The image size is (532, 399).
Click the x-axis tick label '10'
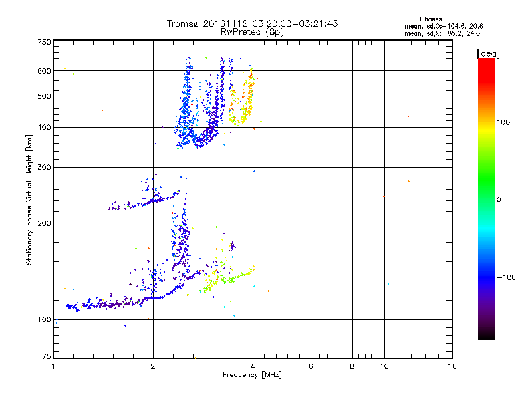coord(384,366)
